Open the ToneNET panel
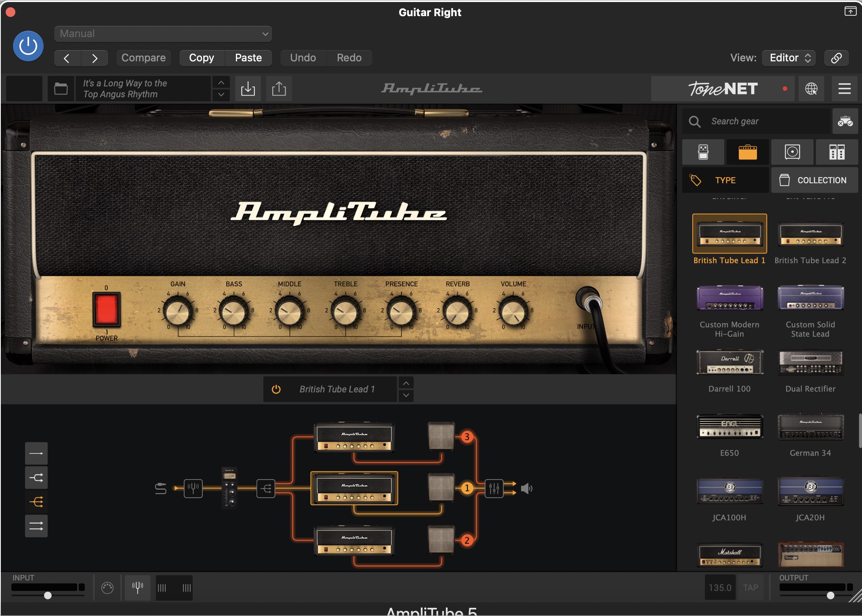862x616 pixels. (723, 88)
